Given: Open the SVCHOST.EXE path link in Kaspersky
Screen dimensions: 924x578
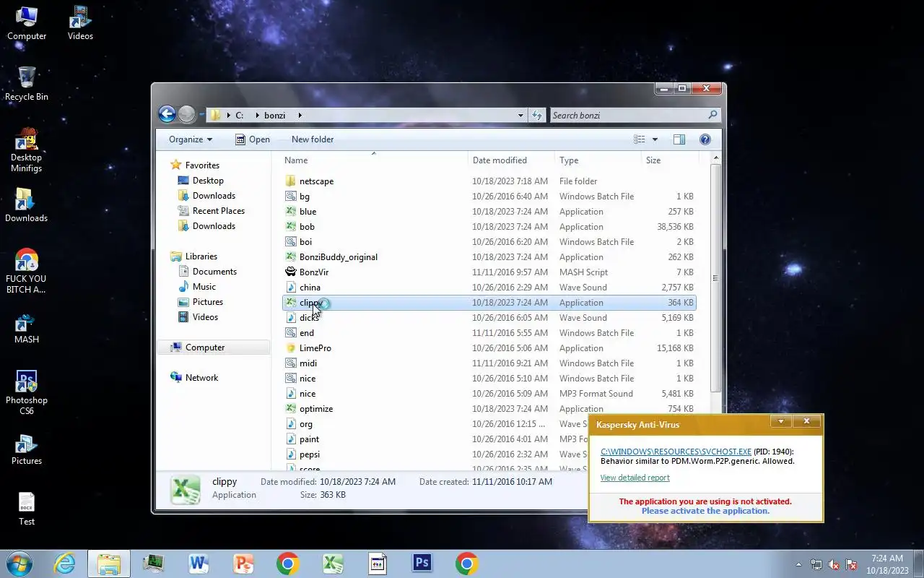Looking at the screenshot, I should pos(676,452).
